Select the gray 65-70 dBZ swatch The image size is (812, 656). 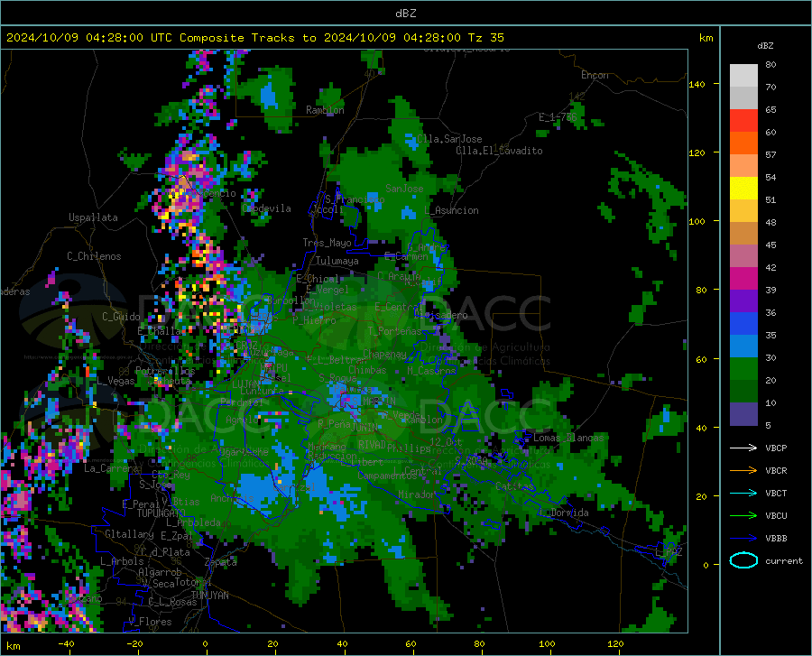tap(743, 97)
